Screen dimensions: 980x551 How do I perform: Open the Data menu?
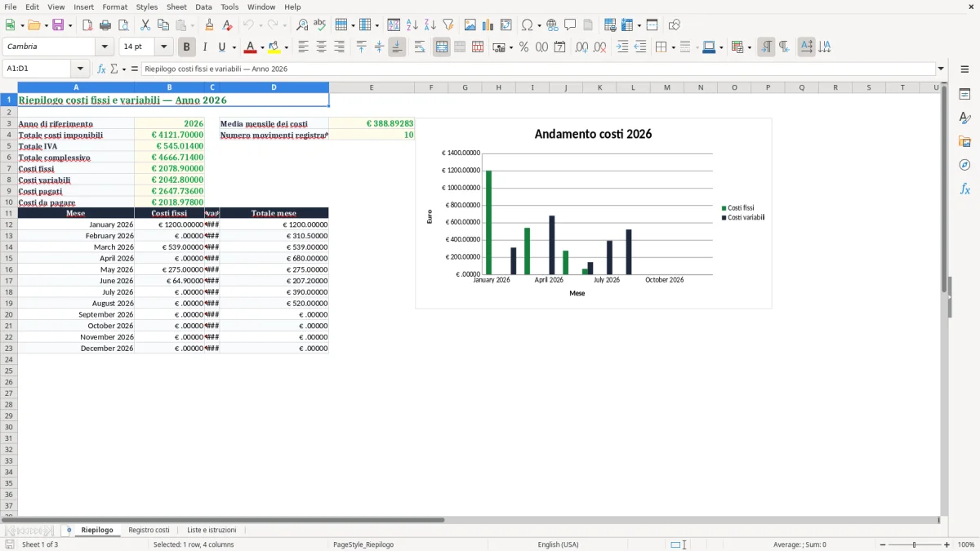point(203,7)
